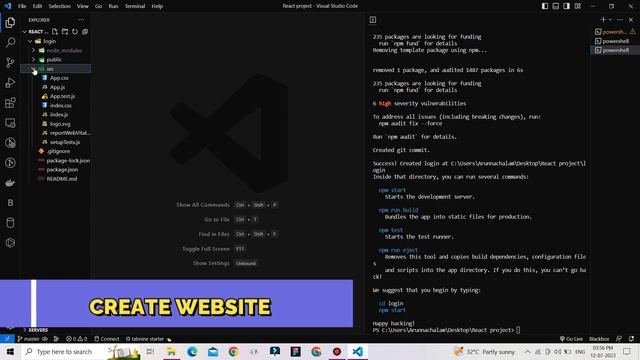The height and width of the screenshot is (360, 640).
Task: Open the Go menu
Action: tap(98, 6)
